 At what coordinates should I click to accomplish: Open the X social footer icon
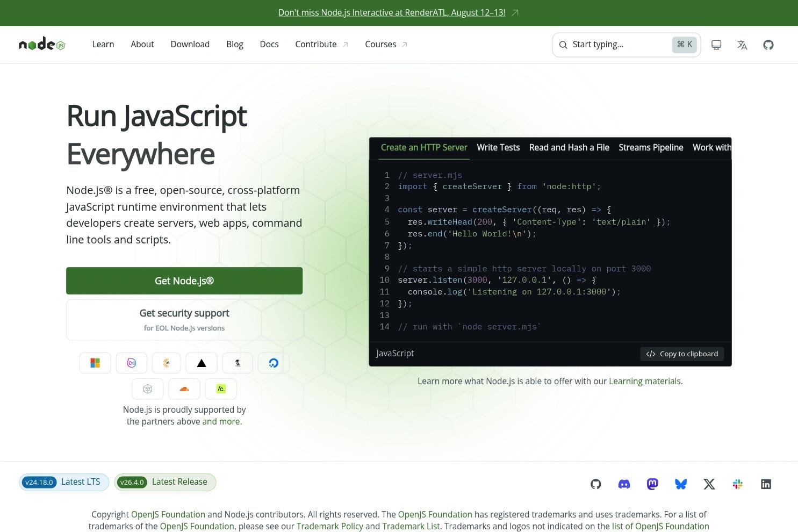(x=709, y=484)
